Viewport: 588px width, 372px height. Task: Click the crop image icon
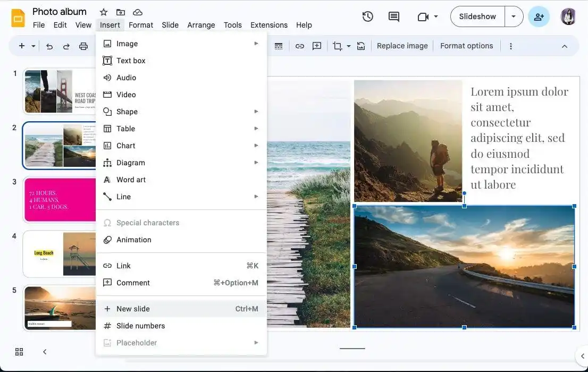pyautogui.click(x=337, y=46)
